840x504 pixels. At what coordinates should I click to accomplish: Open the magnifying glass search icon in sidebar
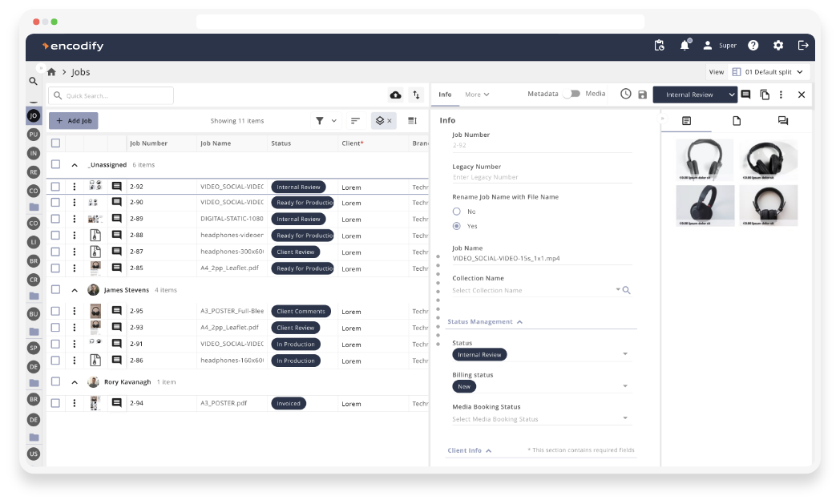pos(33,81)
